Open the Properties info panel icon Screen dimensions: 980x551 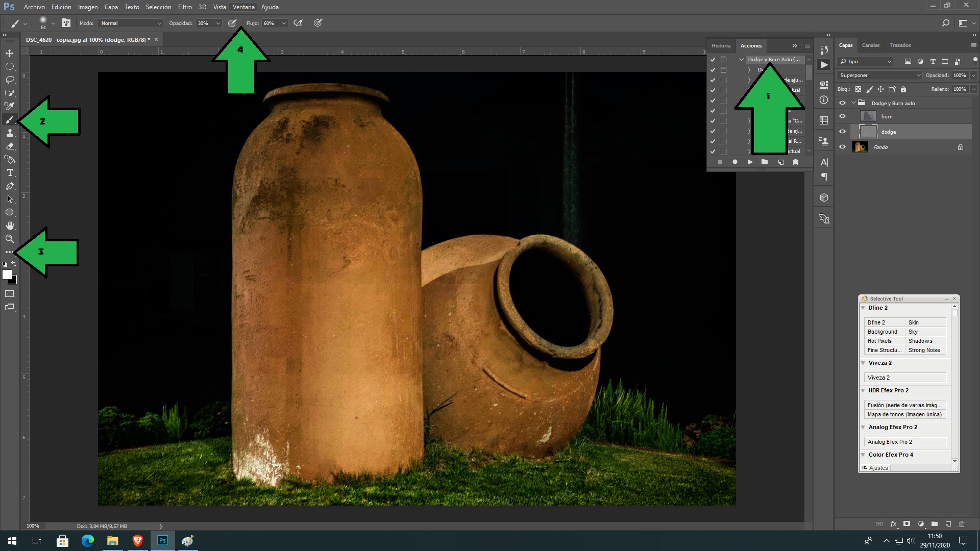[x=824, y=100]
